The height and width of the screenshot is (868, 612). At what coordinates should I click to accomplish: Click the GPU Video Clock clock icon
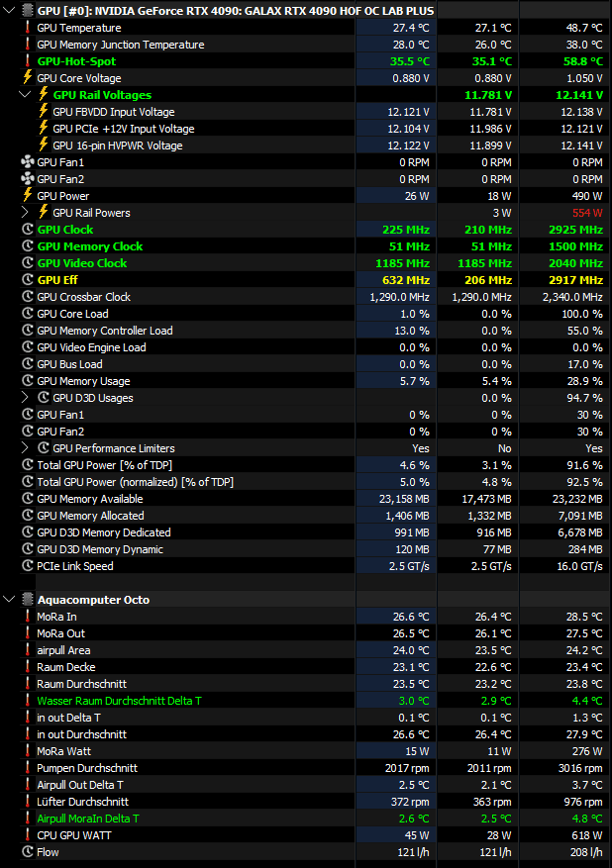tap(27, 263)
